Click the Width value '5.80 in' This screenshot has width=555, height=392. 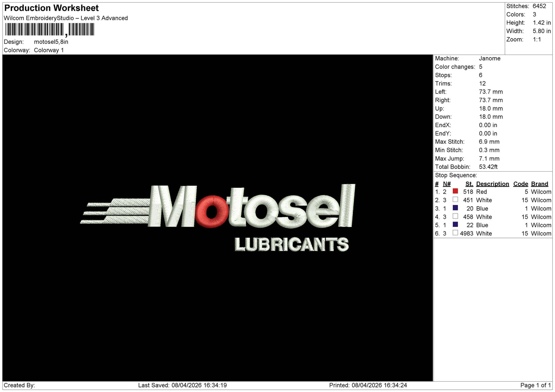[x=542, y=31]
